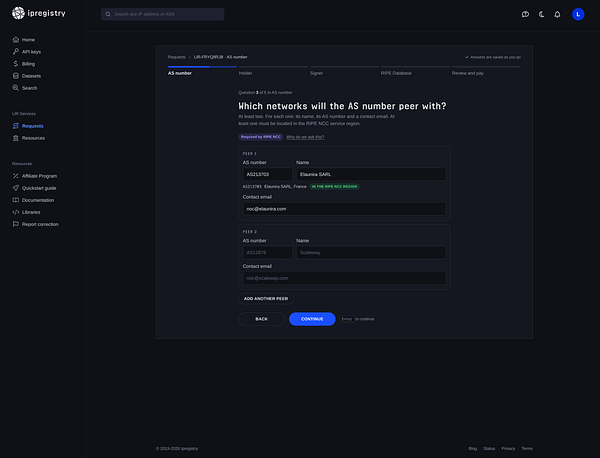
Task: Open Blog footer link
Action: coord(473,448)
